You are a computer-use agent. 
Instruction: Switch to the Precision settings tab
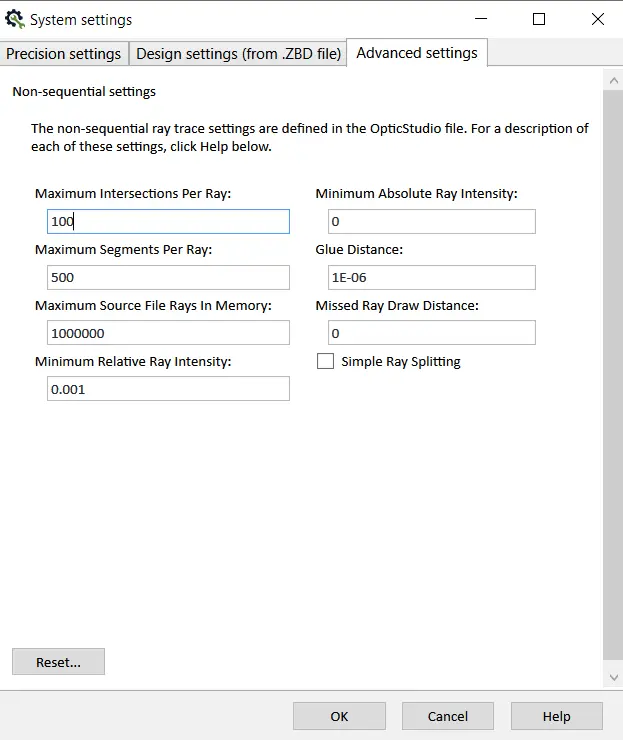[x=64, y=53]
